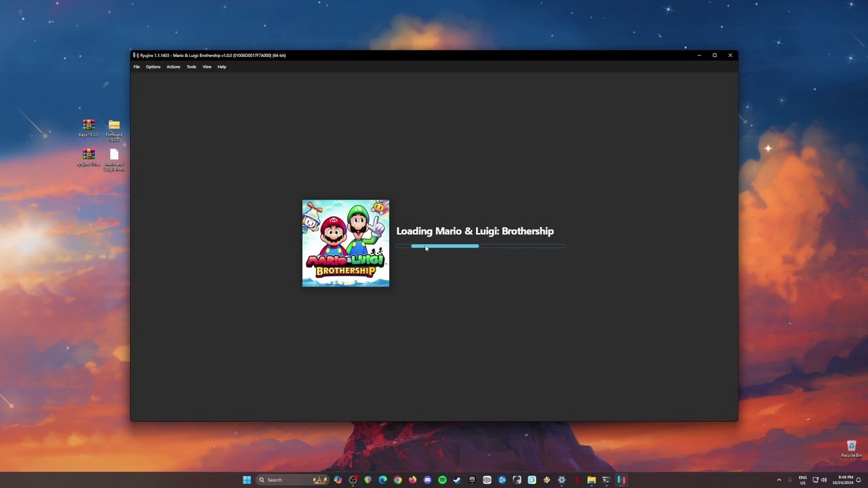
Task: Click the ENG US language indicator
Action: [803, 480]
